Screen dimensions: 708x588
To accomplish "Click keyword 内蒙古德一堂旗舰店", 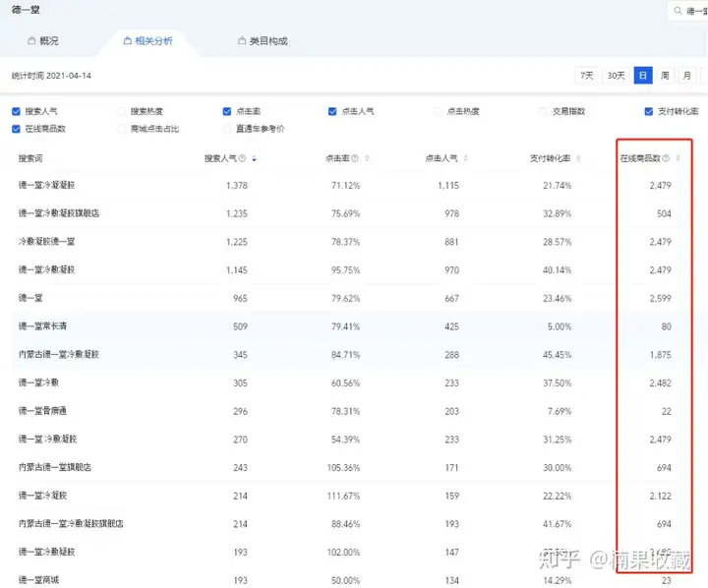I will pyautogui.click(x=55, y=467).
